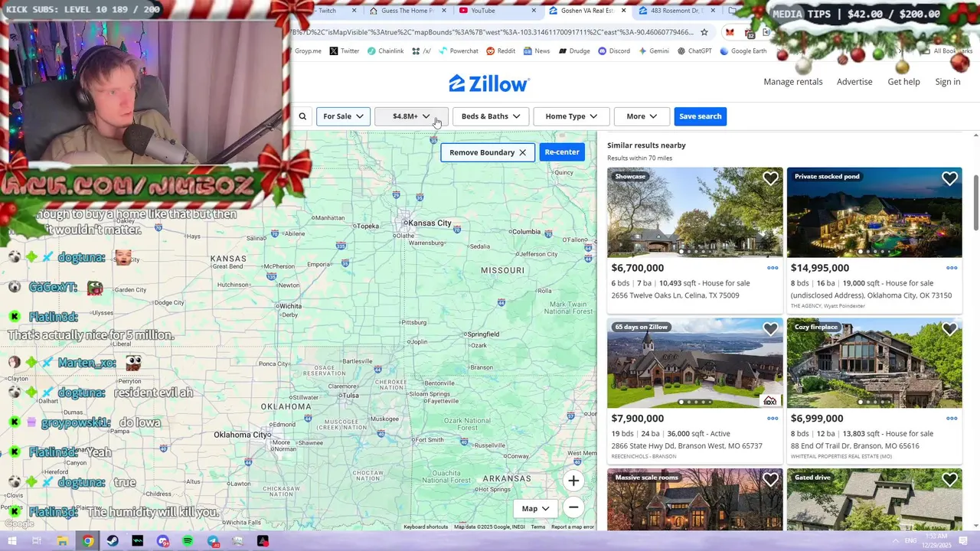
Task: Open Spotify from the taskbar
Action: [188, 541]
